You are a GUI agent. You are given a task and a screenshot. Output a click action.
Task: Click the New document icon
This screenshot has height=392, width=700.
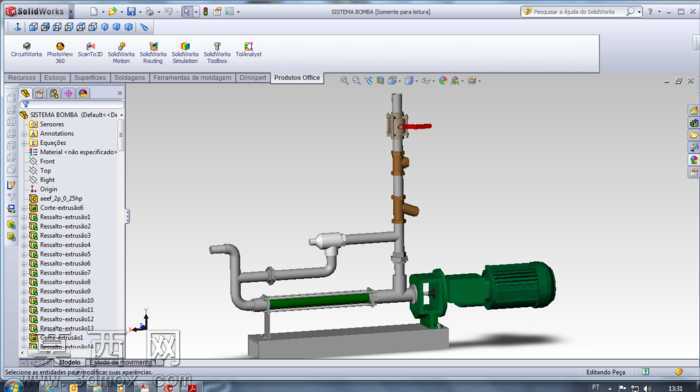93,12
